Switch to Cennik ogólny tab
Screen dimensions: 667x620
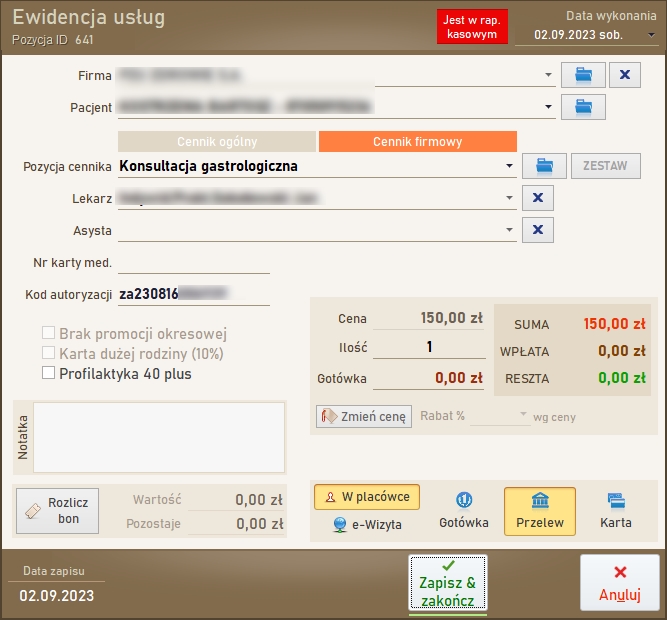(216, 142)
